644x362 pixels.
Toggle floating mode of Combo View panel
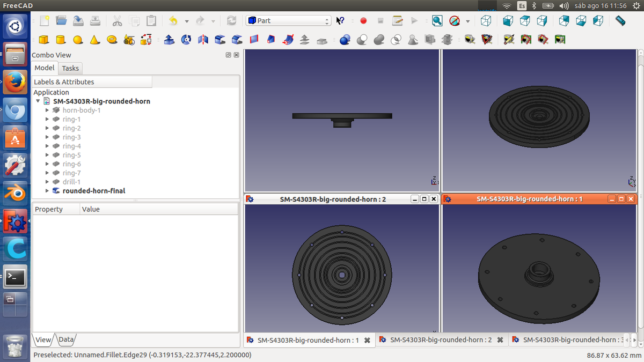pyautogui.click(x=229, y=55)
